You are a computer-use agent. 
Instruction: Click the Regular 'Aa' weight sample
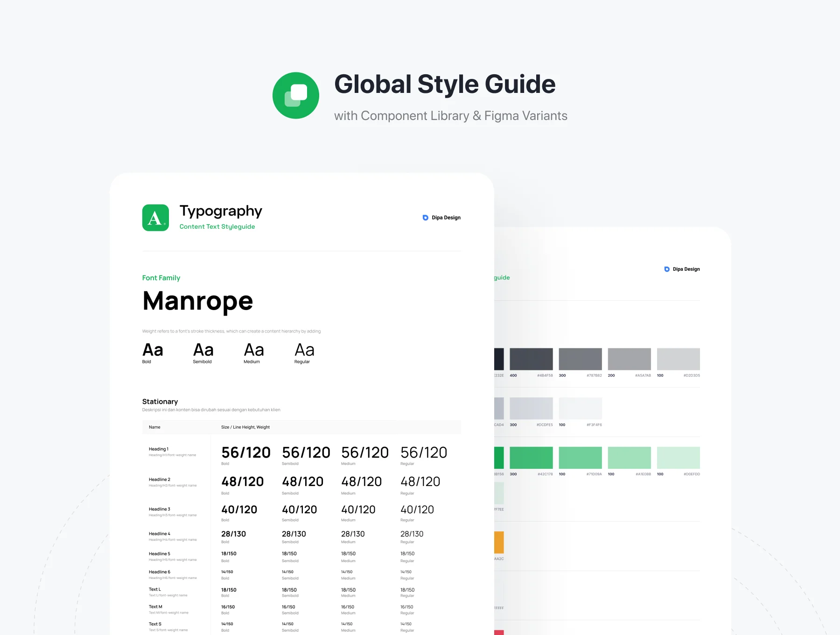click(304, 350)
